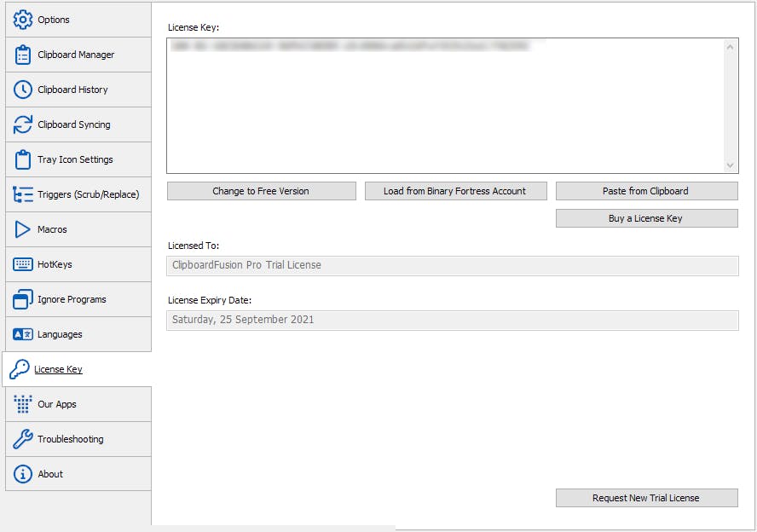Click the Clipboard History clock icon
The image size is (757, 532).
(x=23, y=90)
